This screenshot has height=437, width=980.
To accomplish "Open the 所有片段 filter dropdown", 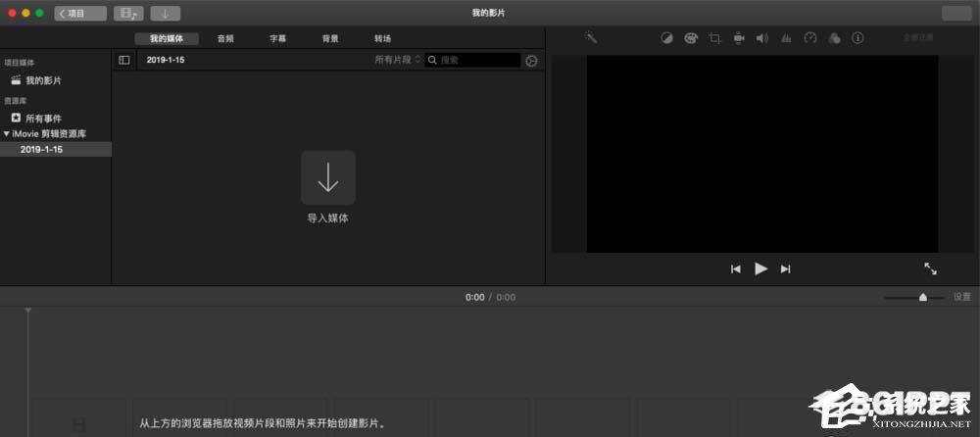I will (x=398, y=60).
